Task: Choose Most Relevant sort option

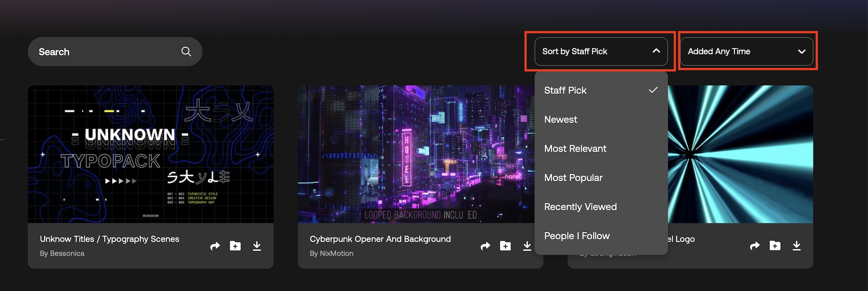Action: click(601, 149)
